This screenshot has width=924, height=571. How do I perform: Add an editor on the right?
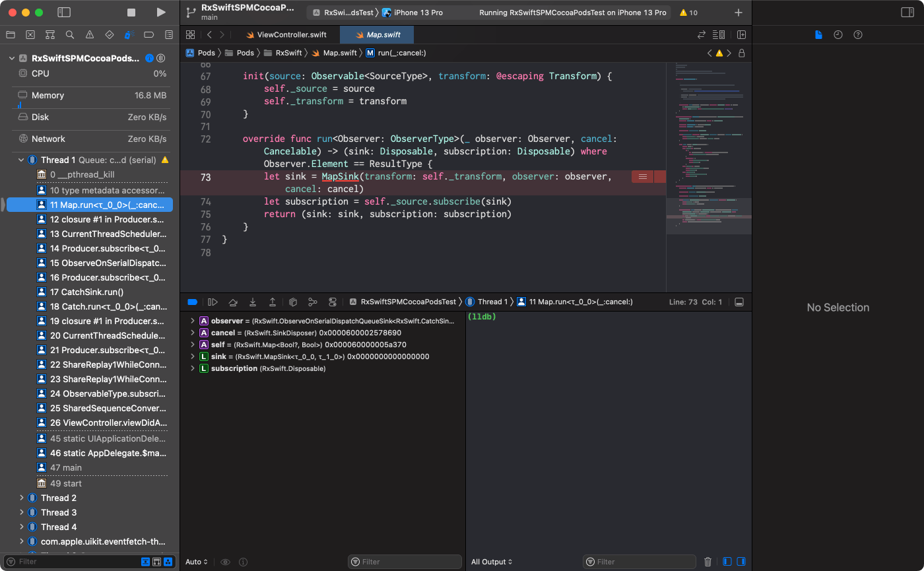(x=741, y=35)
